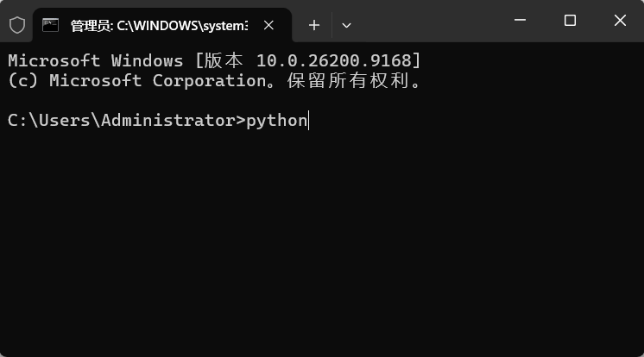The height and width of the screenshot is (357, 644).
Task: Click the Command Prompt icon in the tab
Action: [x=51, y=26]
